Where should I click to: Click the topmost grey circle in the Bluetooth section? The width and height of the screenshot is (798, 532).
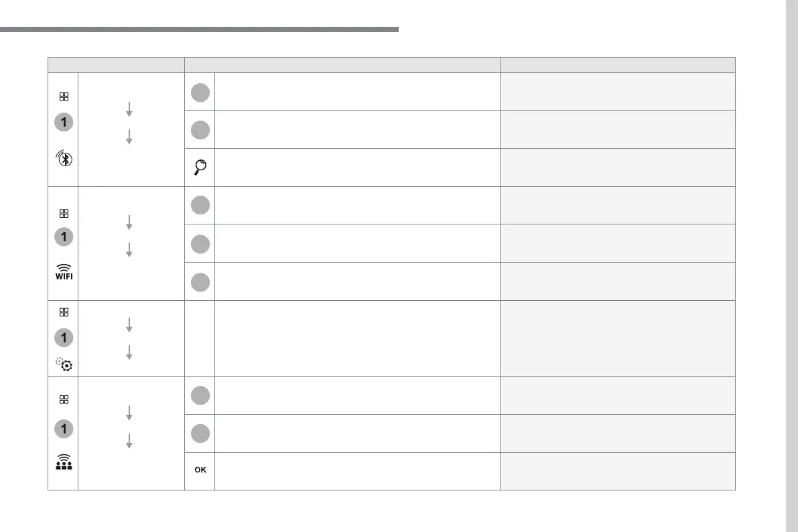pos(200,92)
